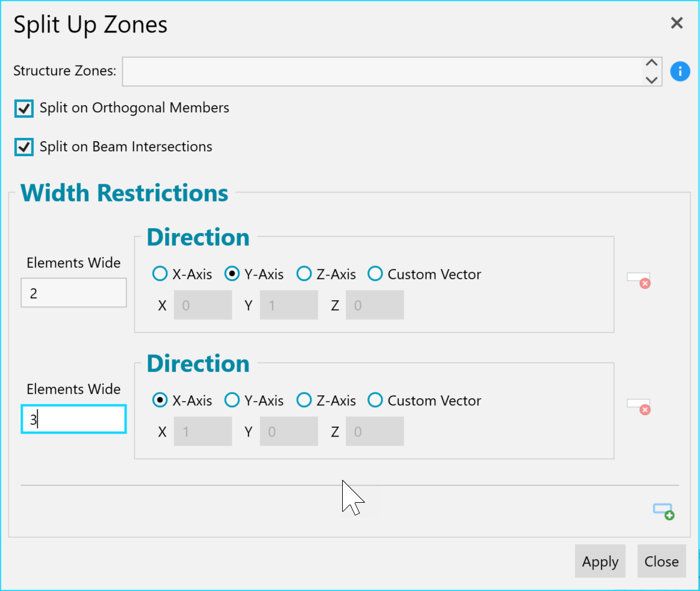Image resolution: width=700 pixels, height=591 pixels.
Task: Choose Custom Vector in the second Direction group
Action: (375, 400)
